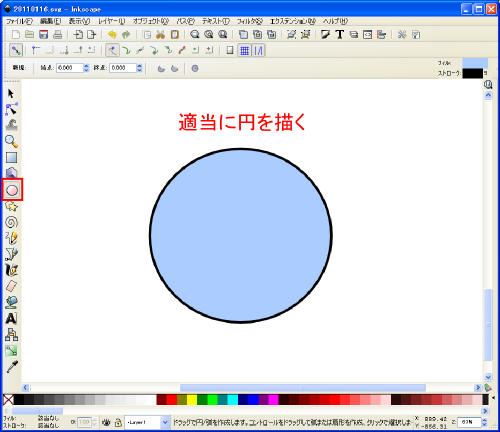Select the 3D Box tool

[11, 173]
